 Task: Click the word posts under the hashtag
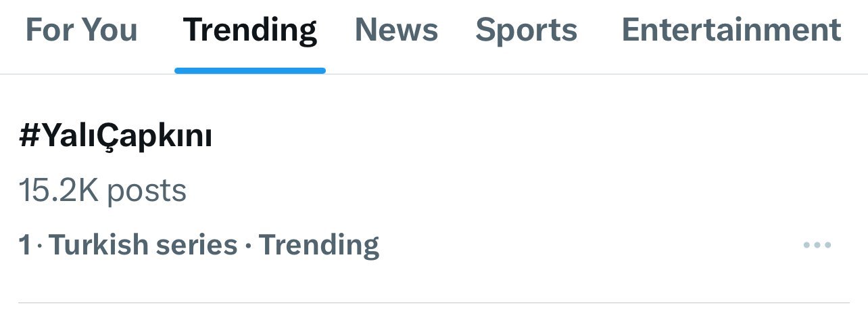[147, 192]
